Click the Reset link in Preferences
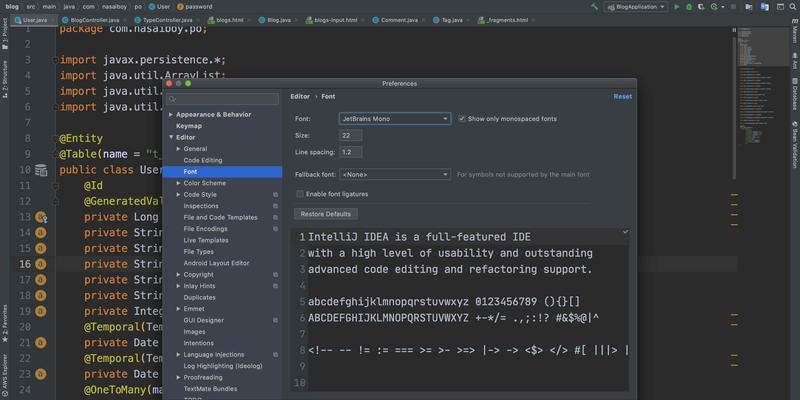This screenshot has width=800, height=400. click(622, 96)
